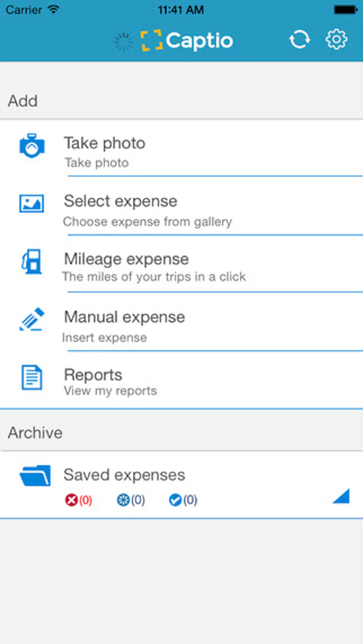The image size is (363, 644).
Task: Expand Saved expenses with blue triangle
Action: 341,496
